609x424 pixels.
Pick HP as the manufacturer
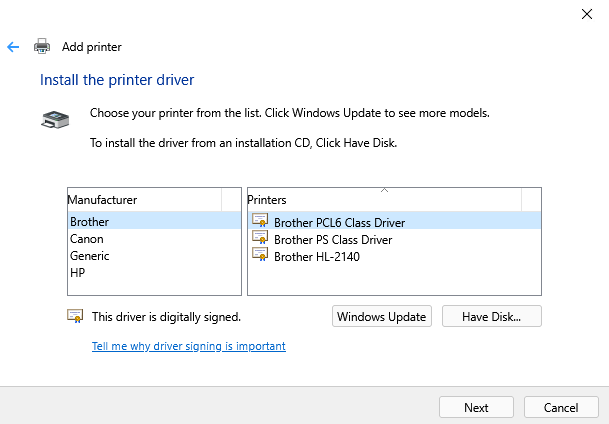click(x=155, y=273)
